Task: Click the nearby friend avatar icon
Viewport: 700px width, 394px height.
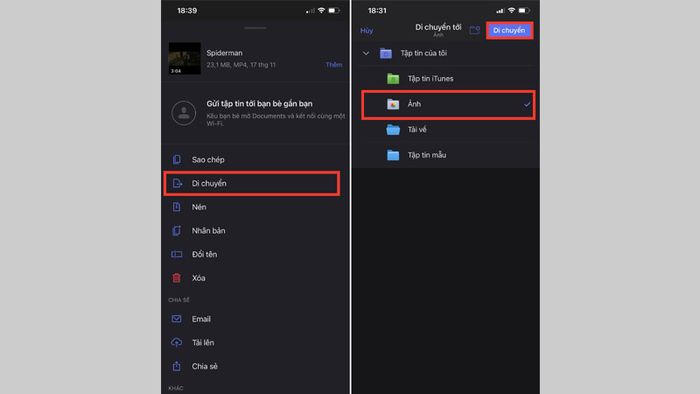Action: coord(183,113)
